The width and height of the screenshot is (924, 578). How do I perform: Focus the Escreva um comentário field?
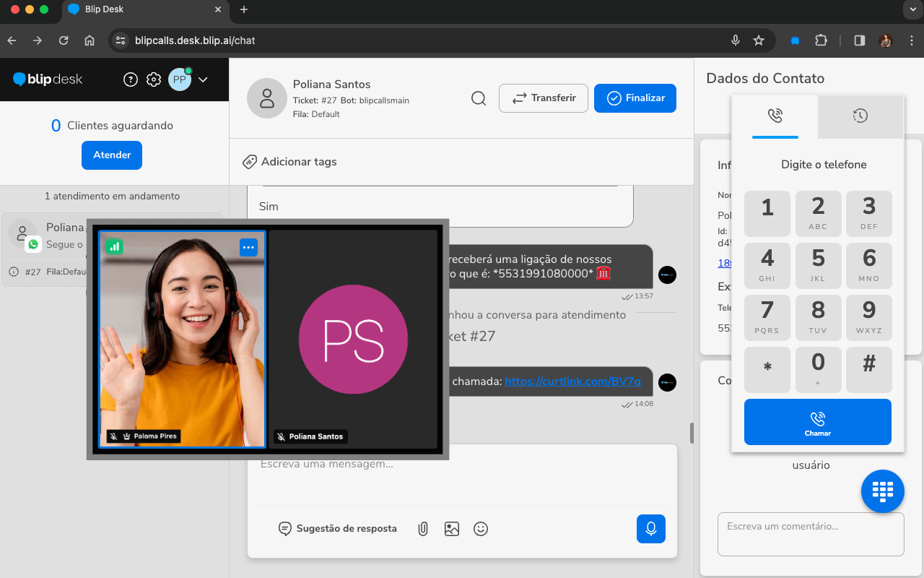pyautogui.click(x=810, y=534)
